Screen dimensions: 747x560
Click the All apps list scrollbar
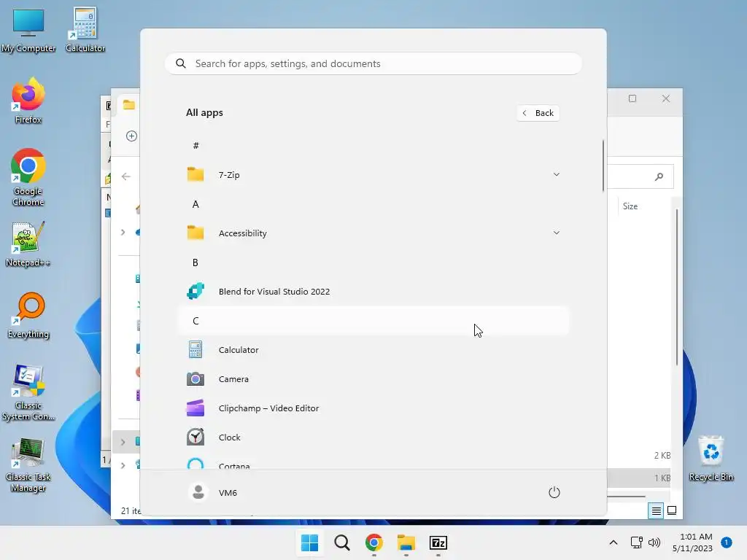coord(603,166)
